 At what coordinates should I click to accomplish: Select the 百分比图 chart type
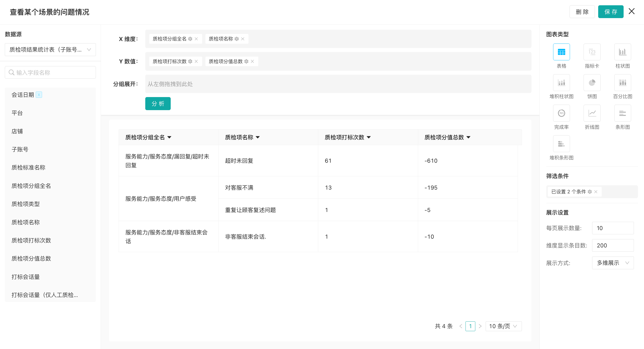click(x=623, y=82)
